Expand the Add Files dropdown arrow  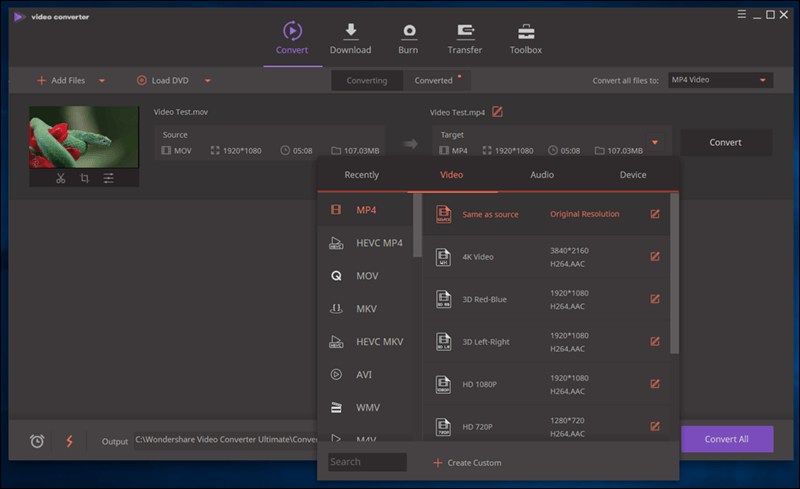pyautogui.click(x=102, y=81)
